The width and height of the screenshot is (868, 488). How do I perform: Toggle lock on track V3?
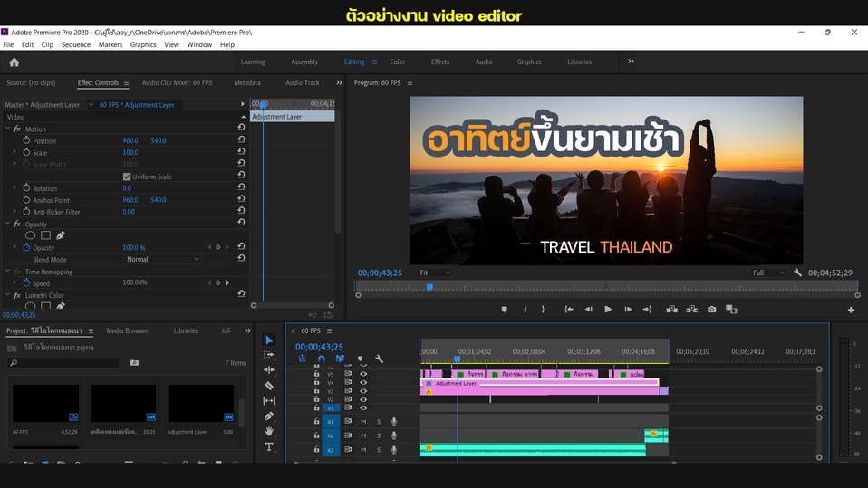pos(316,390)
